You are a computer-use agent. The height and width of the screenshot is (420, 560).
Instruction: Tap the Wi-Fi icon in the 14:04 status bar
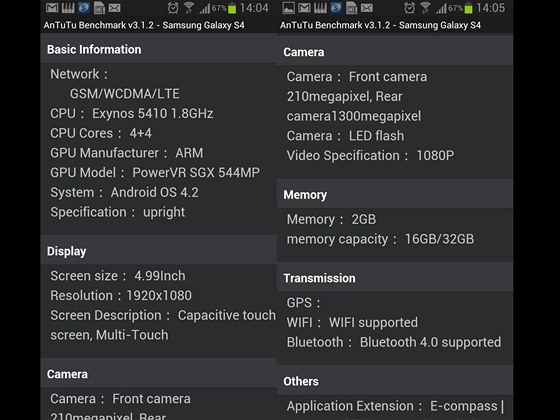coord(189,8)
